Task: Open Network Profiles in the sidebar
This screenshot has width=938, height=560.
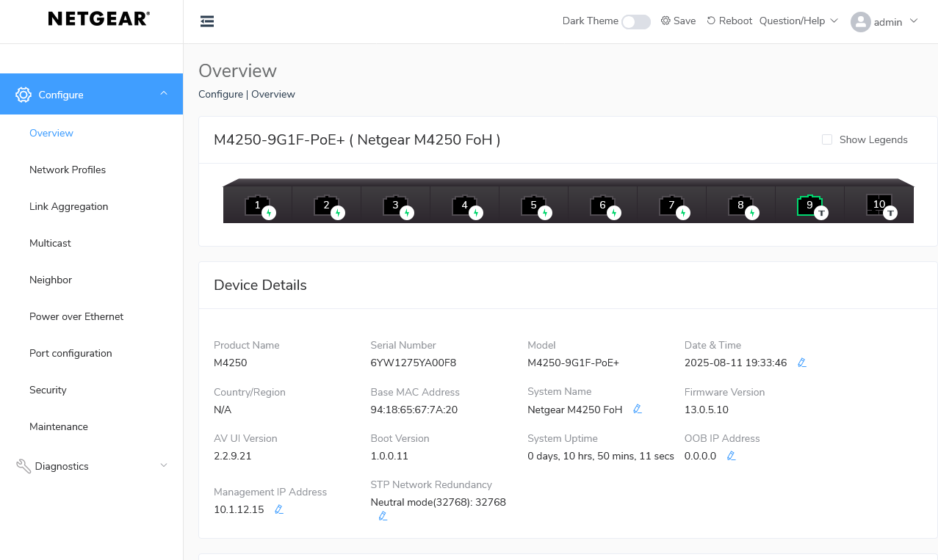Action: pyautogui.click(x=68, y=170)
